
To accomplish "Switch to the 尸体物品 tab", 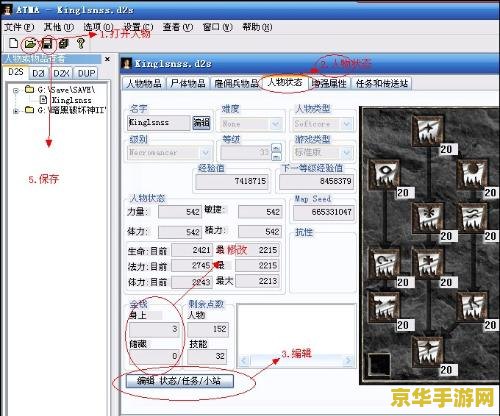I will click(188, 83).
